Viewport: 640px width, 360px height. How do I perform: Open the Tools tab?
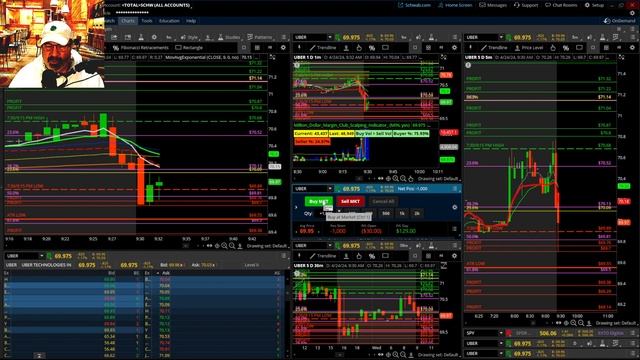(x=147, y=21)
